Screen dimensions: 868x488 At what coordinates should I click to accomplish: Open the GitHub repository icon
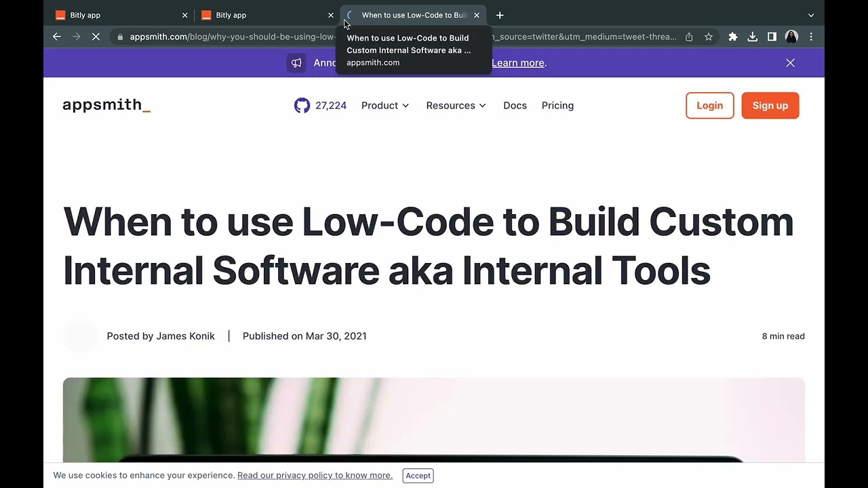point(302,105)
